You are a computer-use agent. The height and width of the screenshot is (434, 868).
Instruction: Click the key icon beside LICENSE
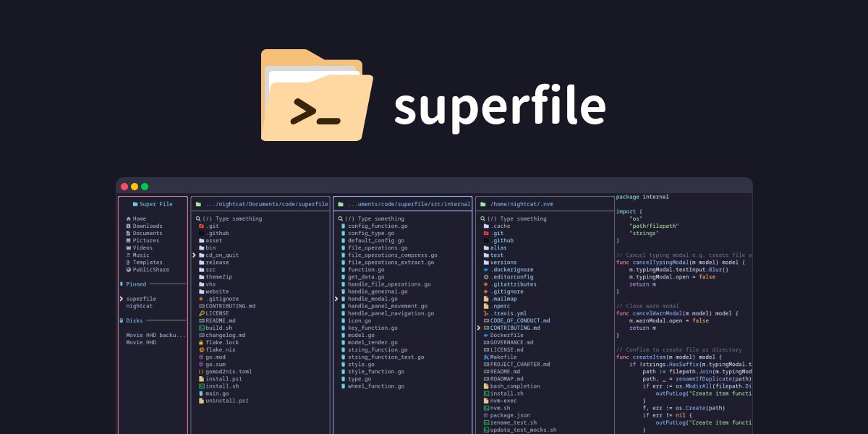202,313
